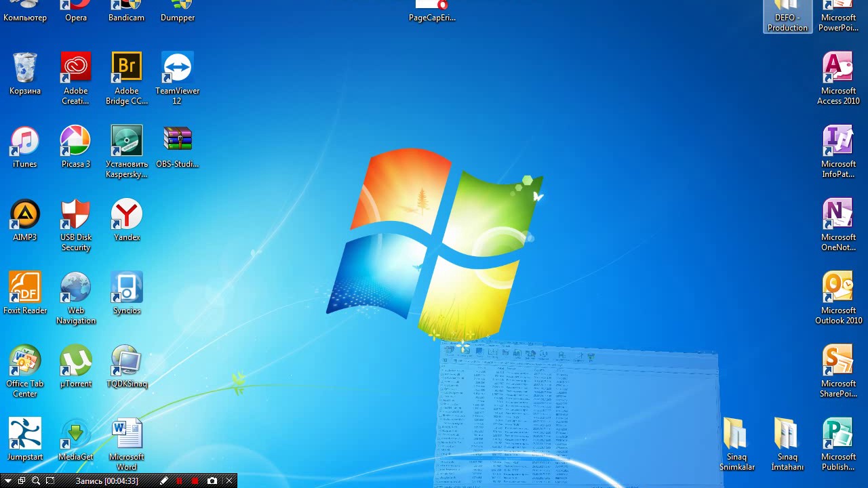Viewport: 868px width, 488px height.
Task: Launch Picasa 3 shortcut
Action: click(76, 147)
